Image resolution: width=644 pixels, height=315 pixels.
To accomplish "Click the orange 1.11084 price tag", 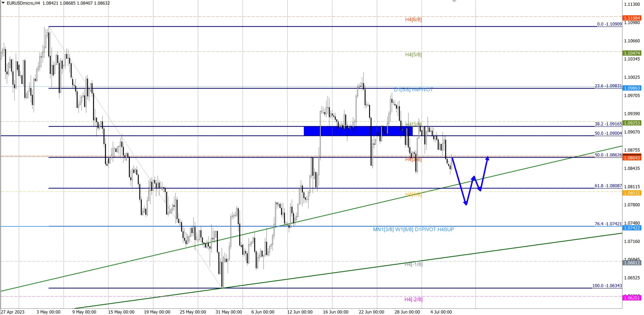I will tap(632, 18).
